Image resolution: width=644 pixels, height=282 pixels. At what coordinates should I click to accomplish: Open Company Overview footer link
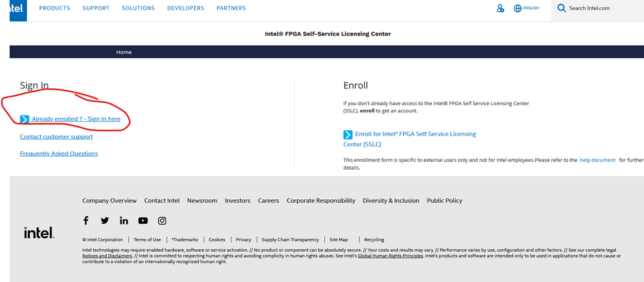109,201
